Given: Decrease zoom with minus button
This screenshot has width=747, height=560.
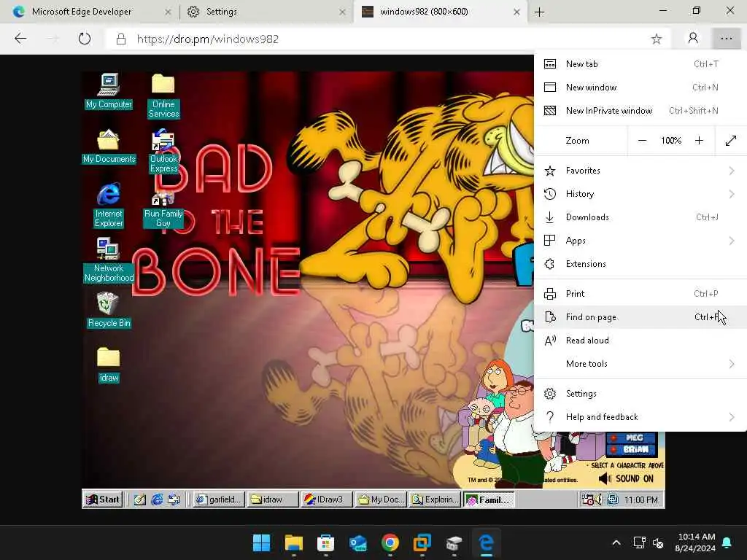Looking at the screenshot, I should pos(642,141).
